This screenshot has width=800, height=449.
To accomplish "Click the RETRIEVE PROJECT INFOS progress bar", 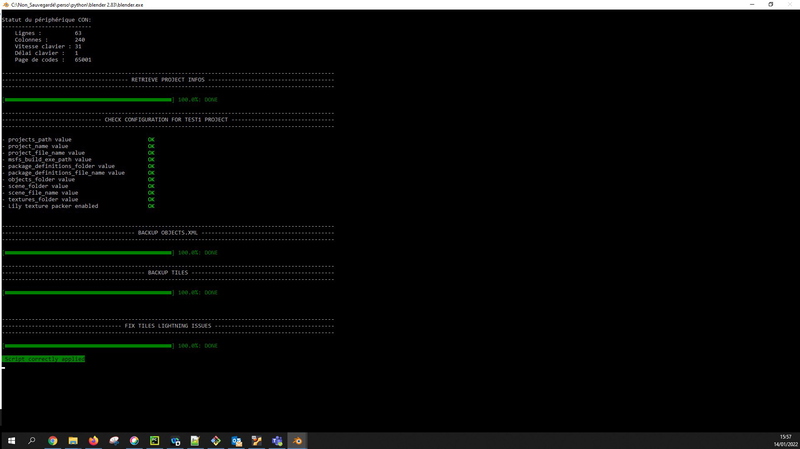I will [88, 100].
